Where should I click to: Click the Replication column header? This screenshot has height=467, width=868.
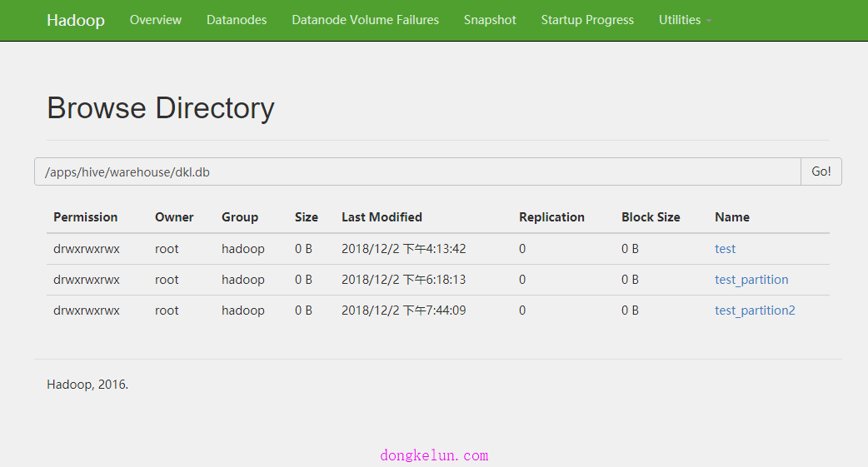(551, 217)
